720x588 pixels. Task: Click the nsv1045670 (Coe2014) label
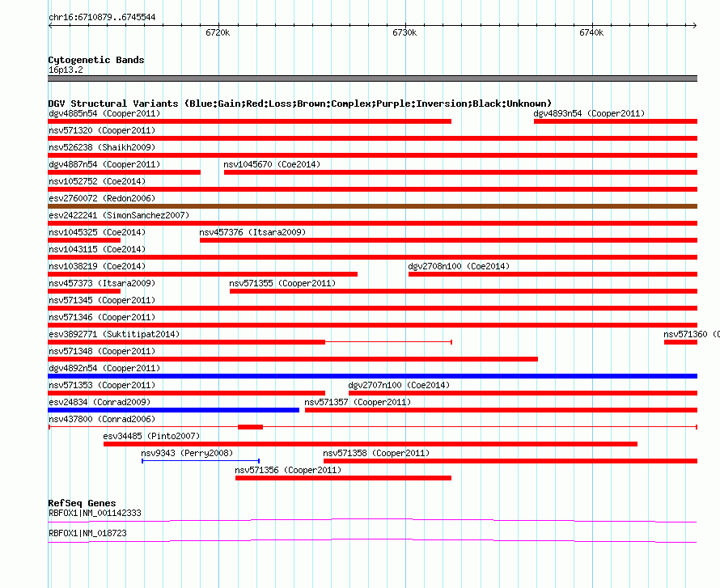(x=272, y=164)
